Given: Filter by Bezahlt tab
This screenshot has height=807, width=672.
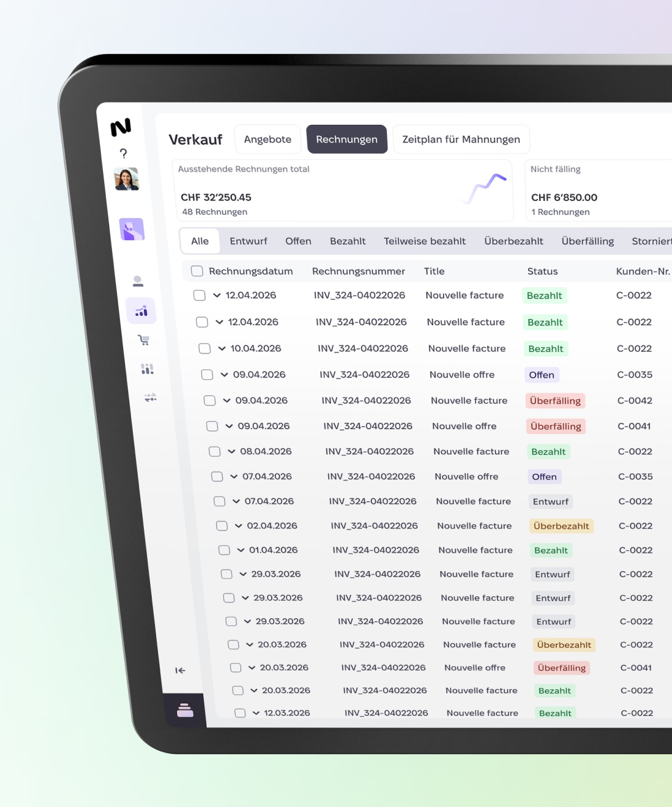Looking at the screenshot, I should [347, 241].
